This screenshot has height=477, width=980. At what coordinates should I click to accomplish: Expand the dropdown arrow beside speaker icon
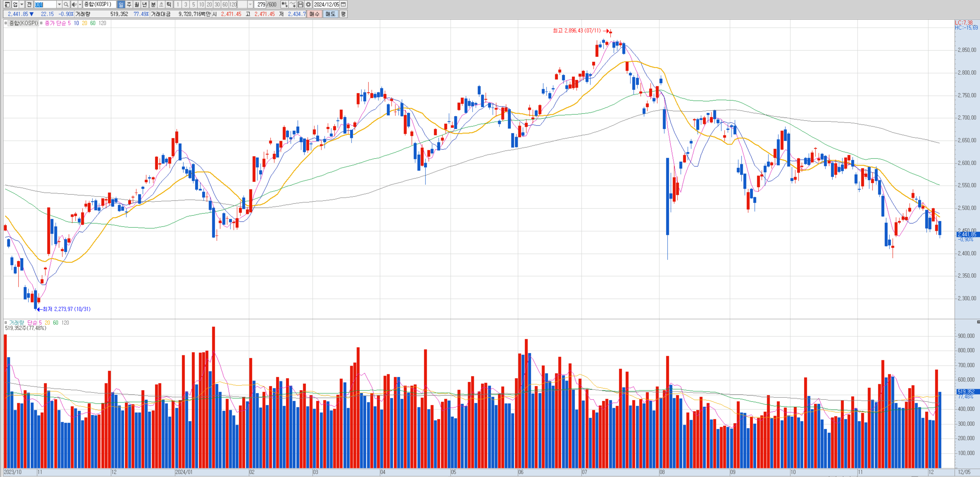(80, 5)
